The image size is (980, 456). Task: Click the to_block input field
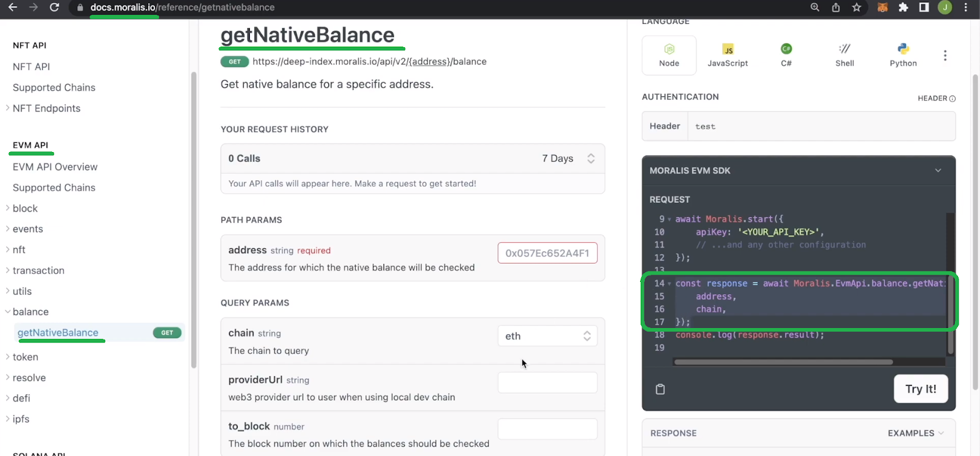(x=548, y=429)
